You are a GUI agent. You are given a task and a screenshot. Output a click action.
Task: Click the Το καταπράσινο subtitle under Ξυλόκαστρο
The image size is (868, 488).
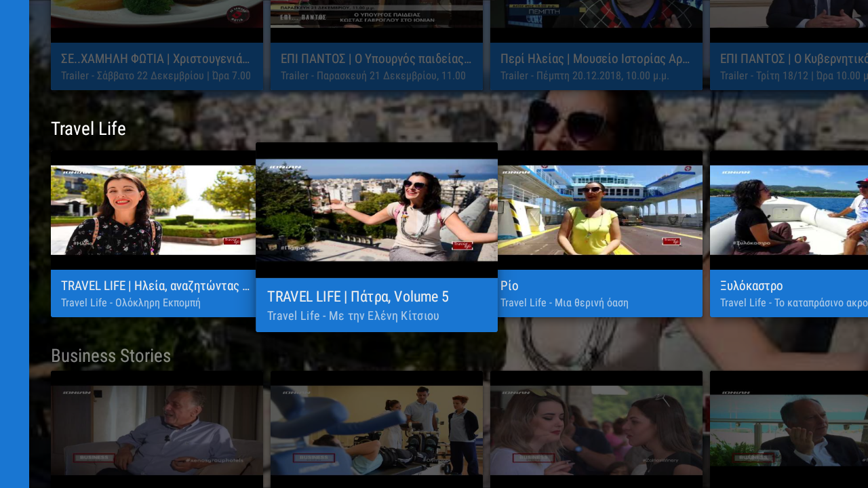[x=794, y=302]
